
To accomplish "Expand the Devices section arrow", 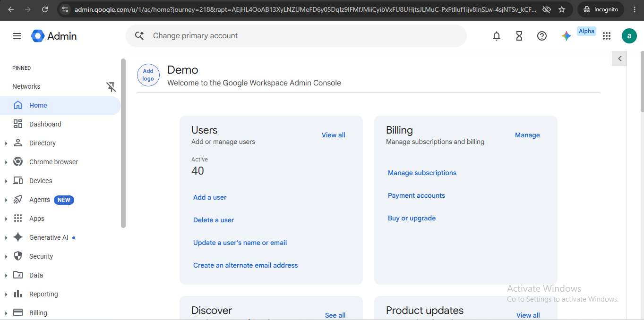I will [x=6, y=181].
